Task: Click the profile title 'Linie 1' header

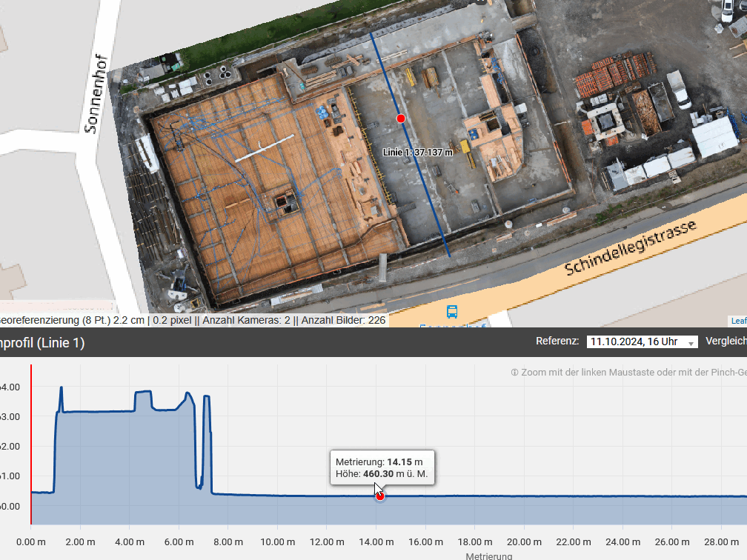Action: click(x=42, y=343)
